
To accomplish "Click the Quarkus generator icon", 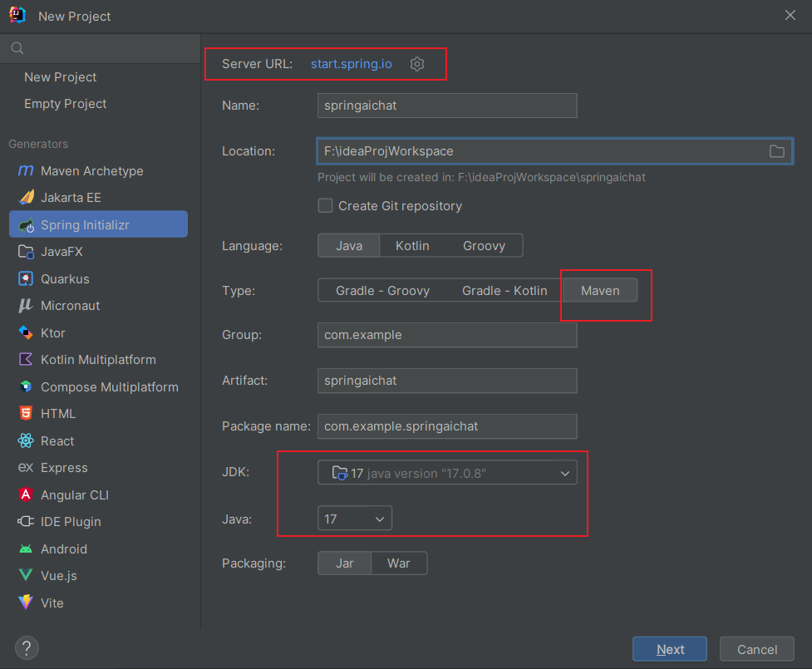I will pos(26,278).
